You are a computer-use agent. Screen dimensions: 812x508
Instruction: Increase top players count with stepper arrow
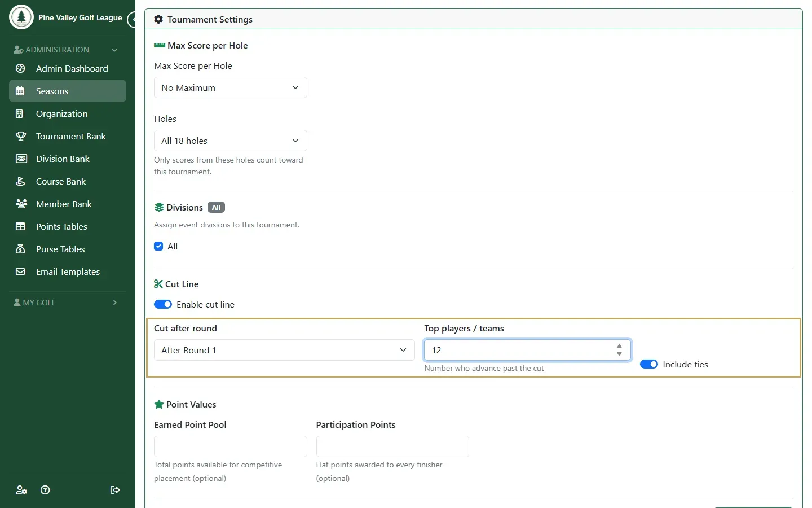point(619,346)
